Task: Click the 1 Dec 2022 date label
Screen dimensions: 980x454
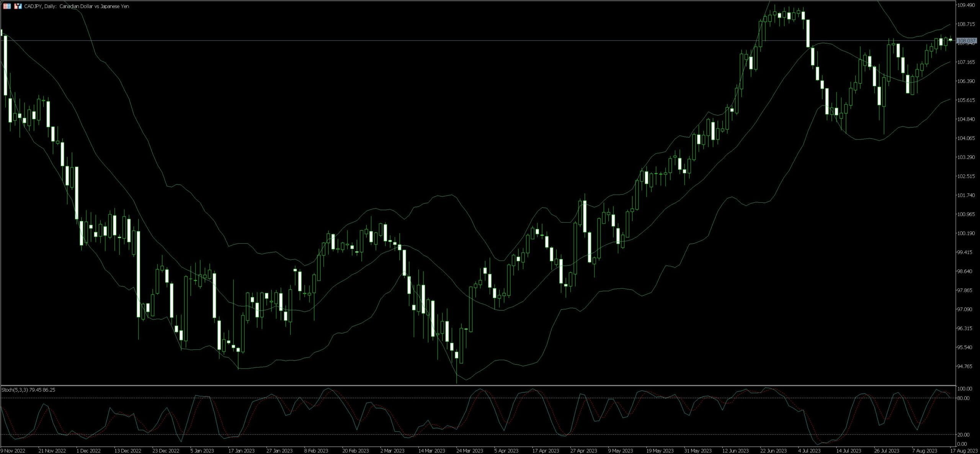Action: [x=88, y=451]
